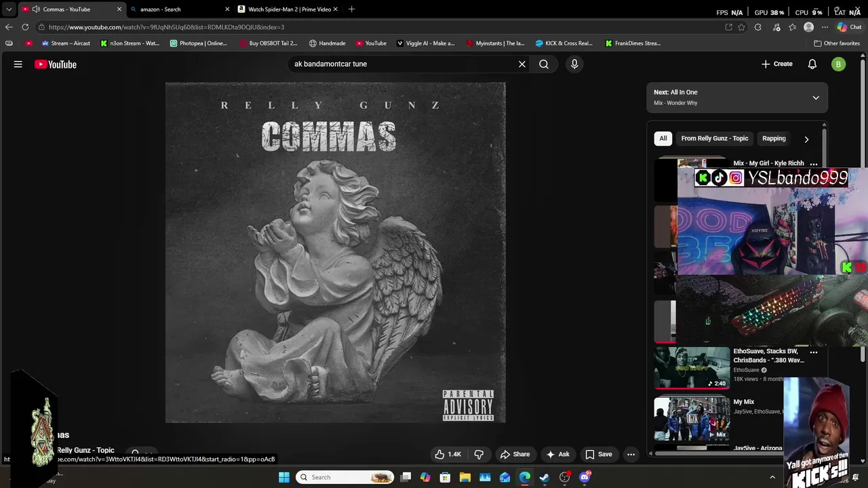868x488 pixels.
Task: Click the address bar URL
Action: pos(166,27)
